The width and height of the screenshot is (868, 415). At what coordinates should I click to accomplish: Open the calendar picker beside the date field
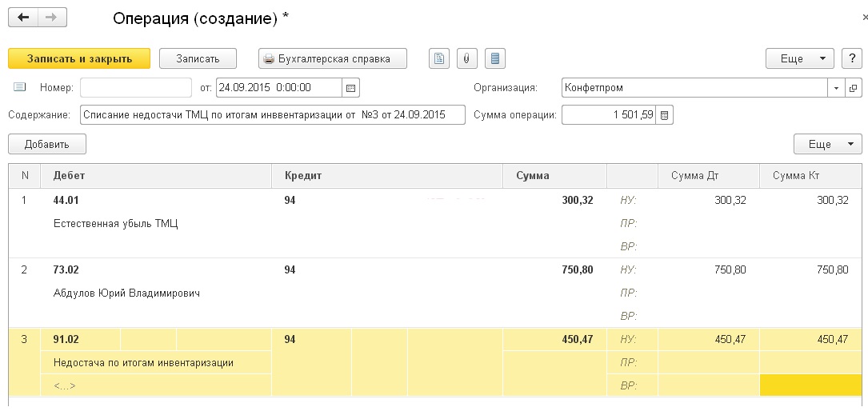[351, 87]
